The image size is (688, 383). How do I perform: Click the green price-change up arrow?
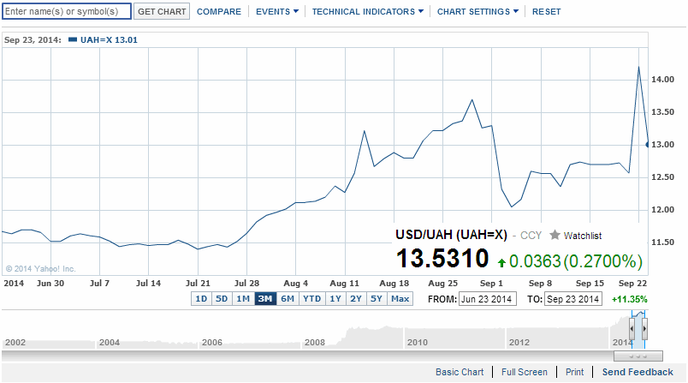502,262
